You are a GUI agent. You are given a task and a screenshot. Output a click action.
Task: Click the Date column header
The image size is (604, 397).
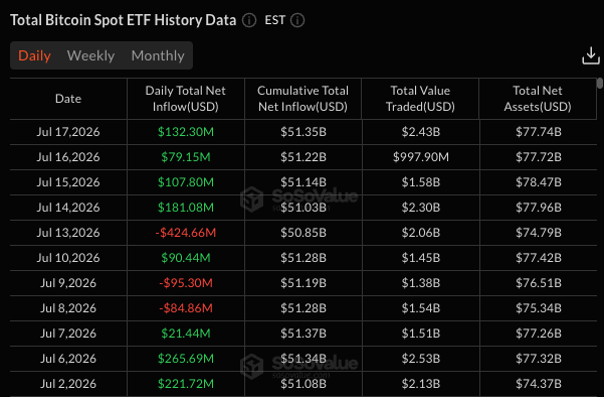(68, 99)
